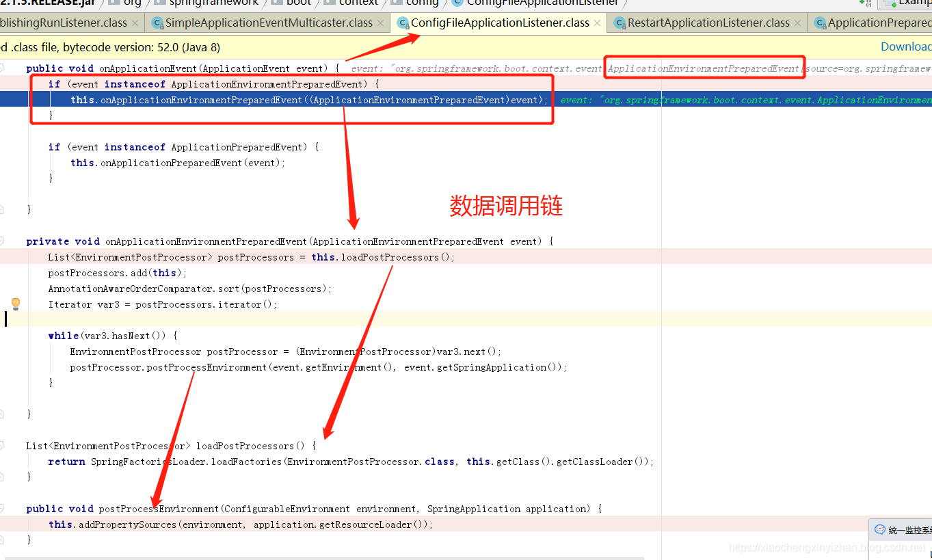Click the loadPostProcessors() method declaration
This screenshot has width=932, height=560.
pyautogui.click(x=171, y=446)
